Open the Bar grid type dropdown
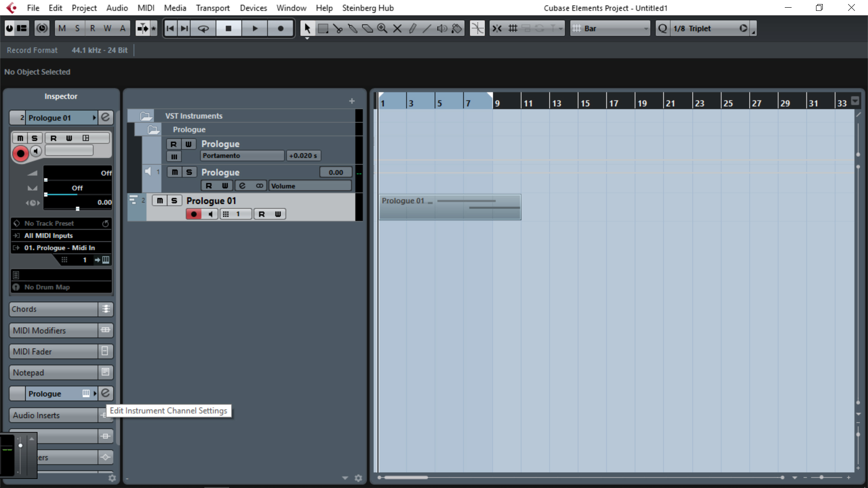 (x=610, y=28)
